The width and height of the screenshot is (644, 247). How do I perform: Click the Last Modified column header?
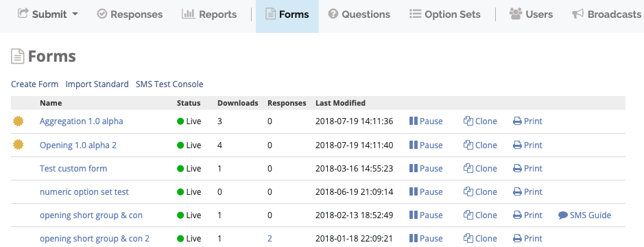pyautogui.click(x=340, y=103)
